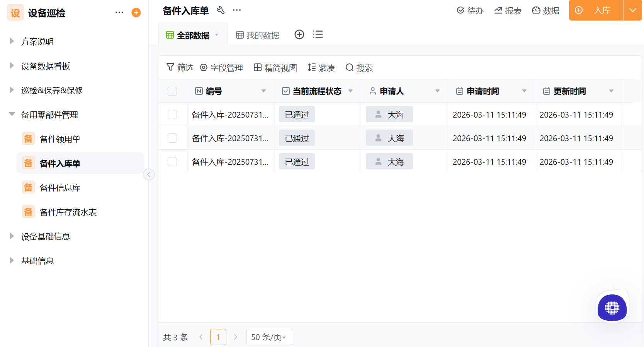Open the floating assistant bubble

[x=612, y=308]
